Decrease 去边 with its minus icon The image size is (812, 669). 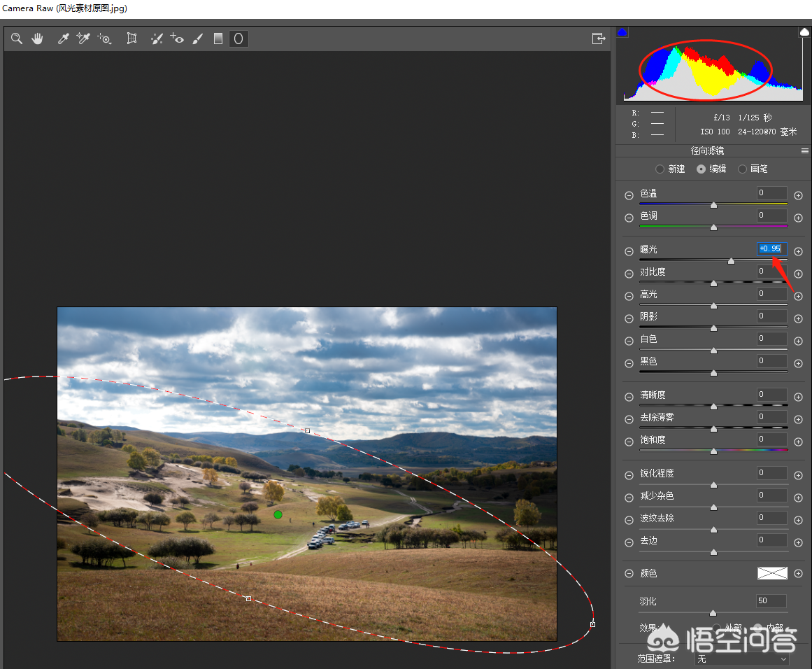tap(629, 542)
